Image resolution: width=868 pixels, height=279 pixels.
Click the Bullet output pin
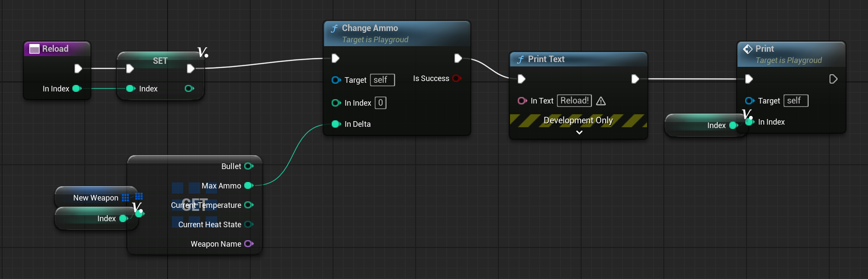(x=249, y=166)
